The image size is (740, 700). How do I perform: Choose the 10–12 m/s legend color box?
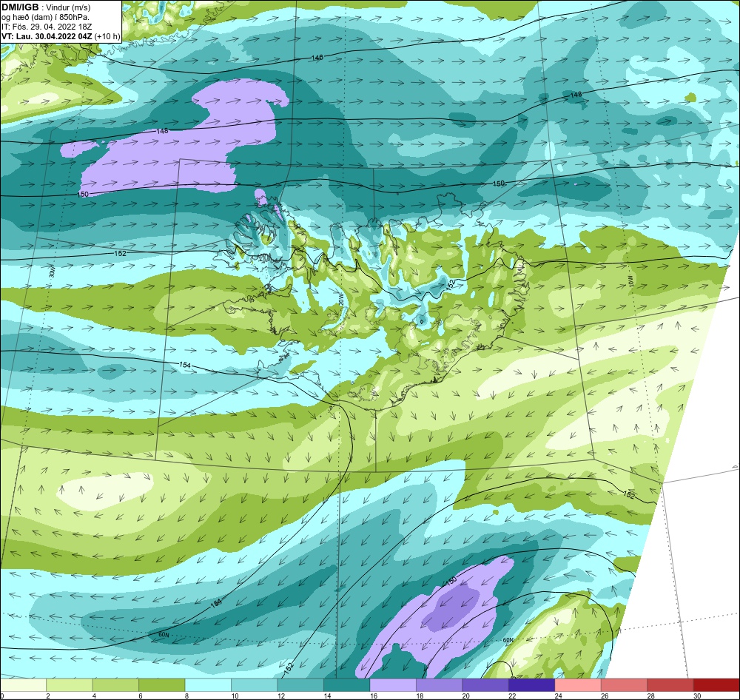[255, 684]
